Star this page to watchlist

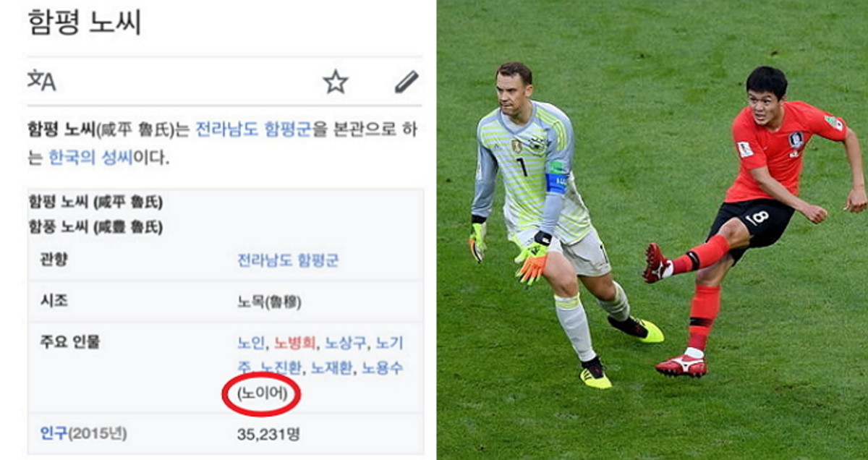[x=335, y=82]
